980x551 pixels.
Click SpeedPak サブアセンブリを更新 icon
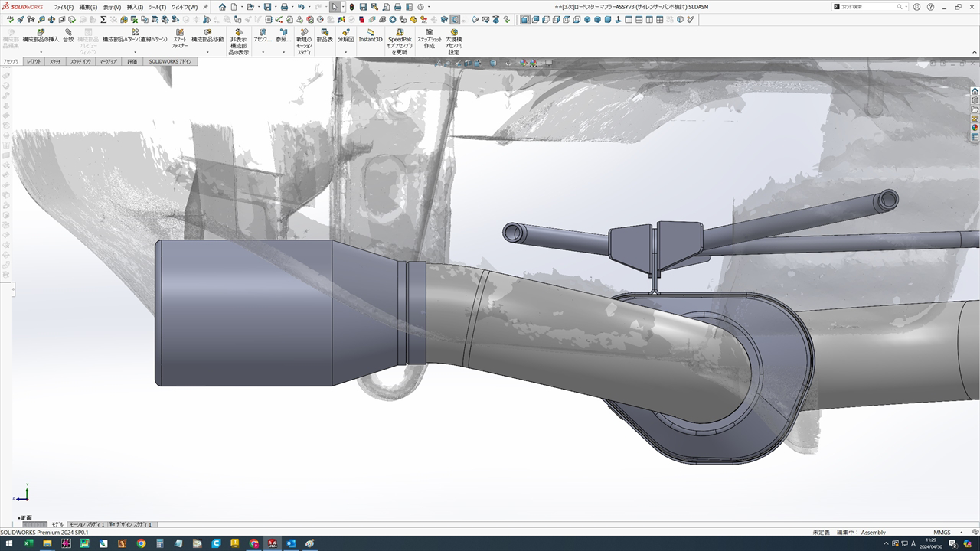click(399, 42)
